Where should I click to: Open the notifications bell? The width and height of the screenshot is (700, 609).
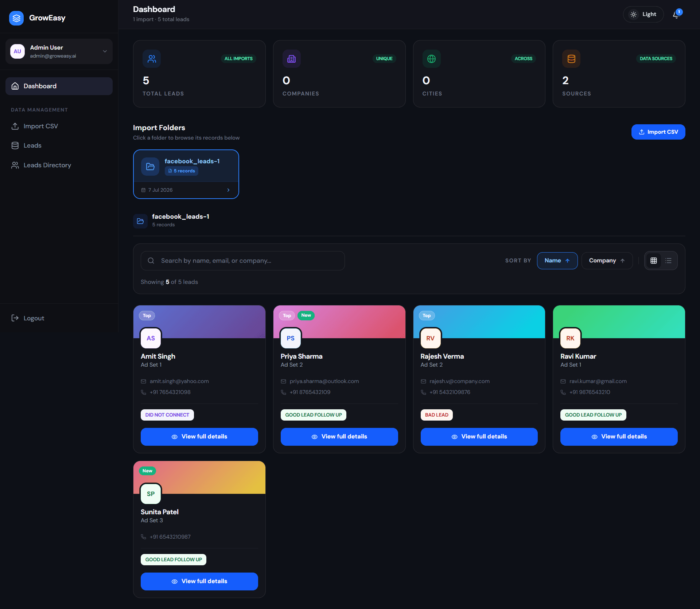676,15
